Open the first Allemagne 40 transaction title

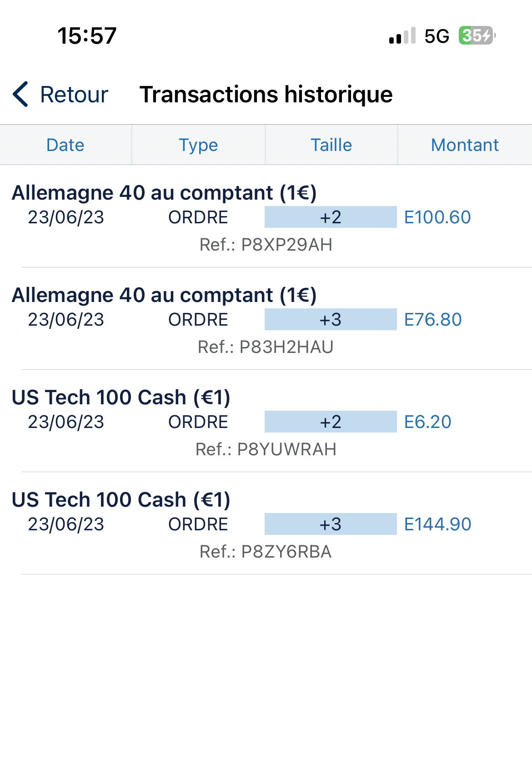click(x=164, y=193)
